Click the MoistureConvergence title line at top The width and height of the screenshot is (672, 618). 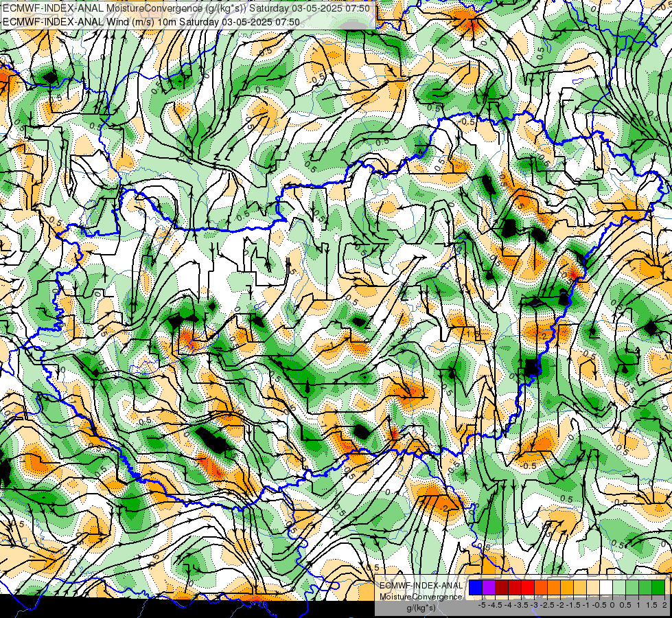pos(187,8)
